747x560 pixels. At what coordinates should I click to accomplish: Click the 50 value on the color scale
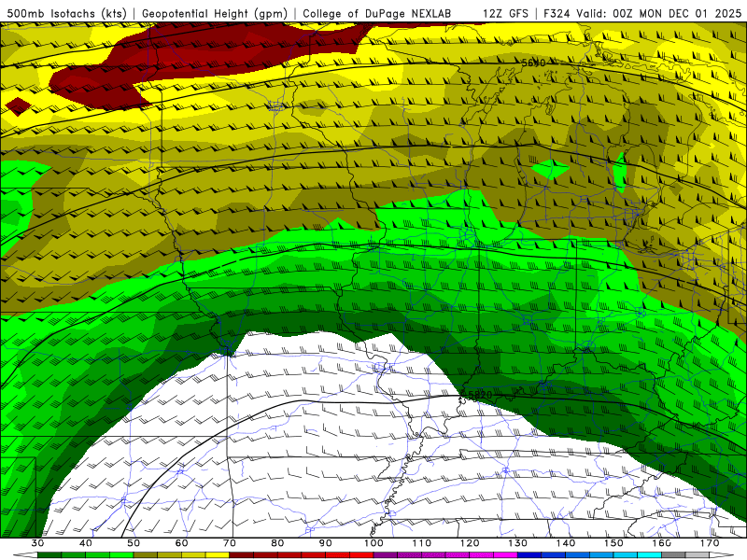[x=134, y=543]
